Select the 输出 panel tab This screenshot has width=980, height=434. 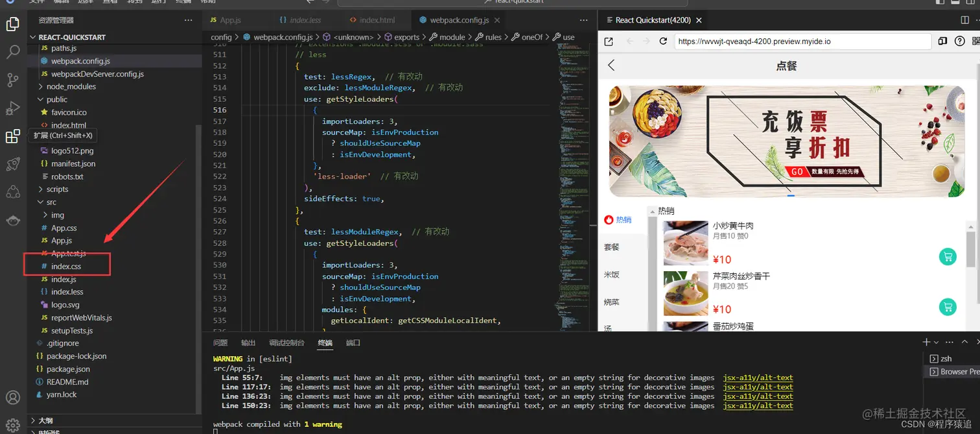(248, 343)
